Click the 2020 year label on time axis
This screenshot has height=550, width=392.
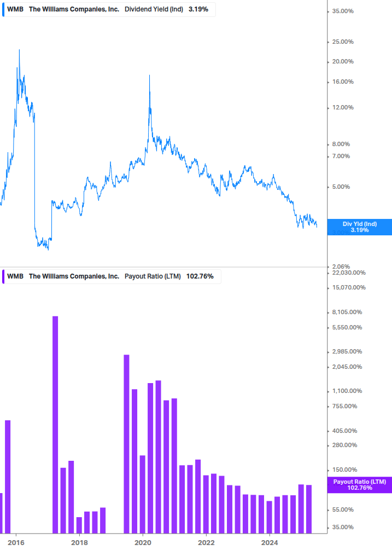[143, 543]
